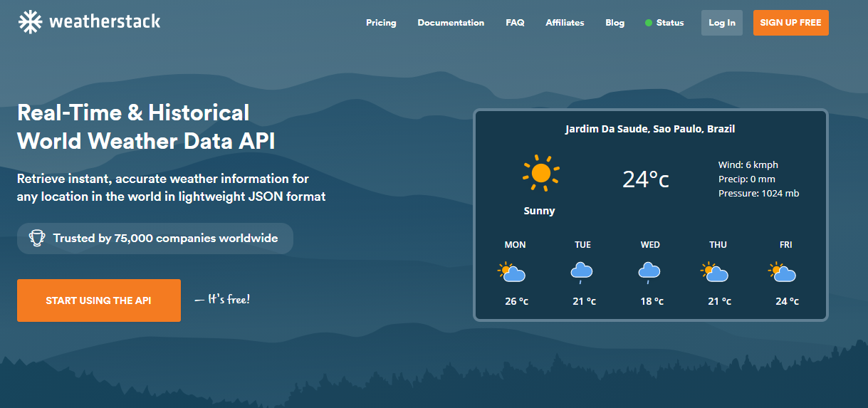The width and height of the screenshot is (868, 408).
Task: Click Wednesday's rain cloud icon
Action: [x=649, y=273]
